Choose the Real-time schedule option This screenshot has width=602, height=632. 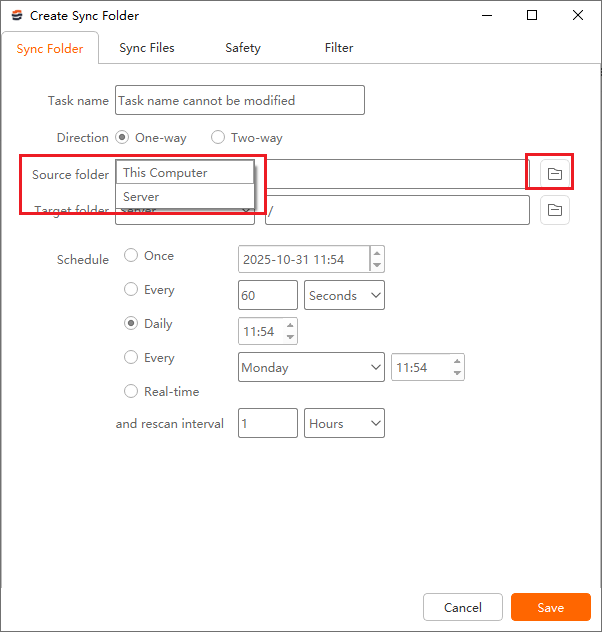(131, 392)
